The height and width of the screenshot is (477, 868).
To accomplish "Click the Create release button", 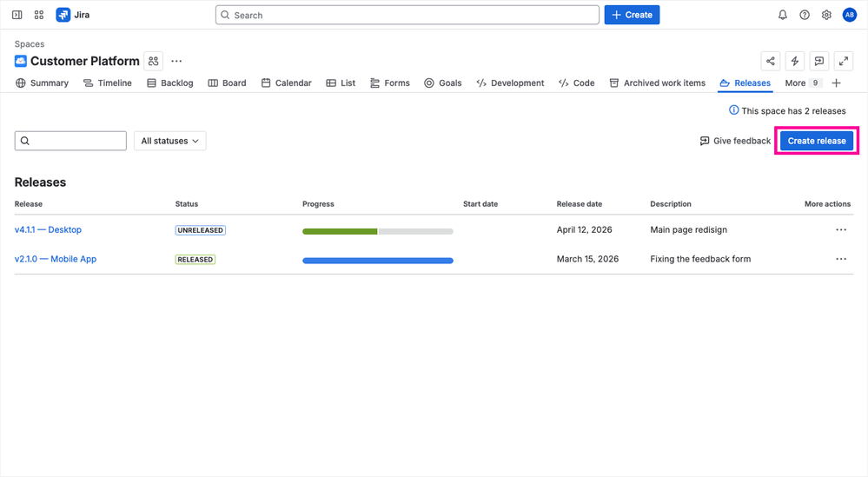I will point(817,141).
